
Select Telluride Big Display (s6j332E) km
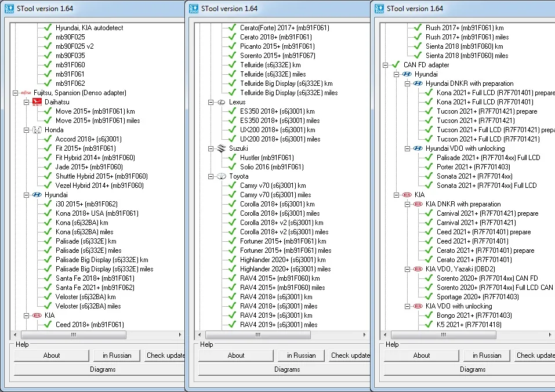click(286, 84)
